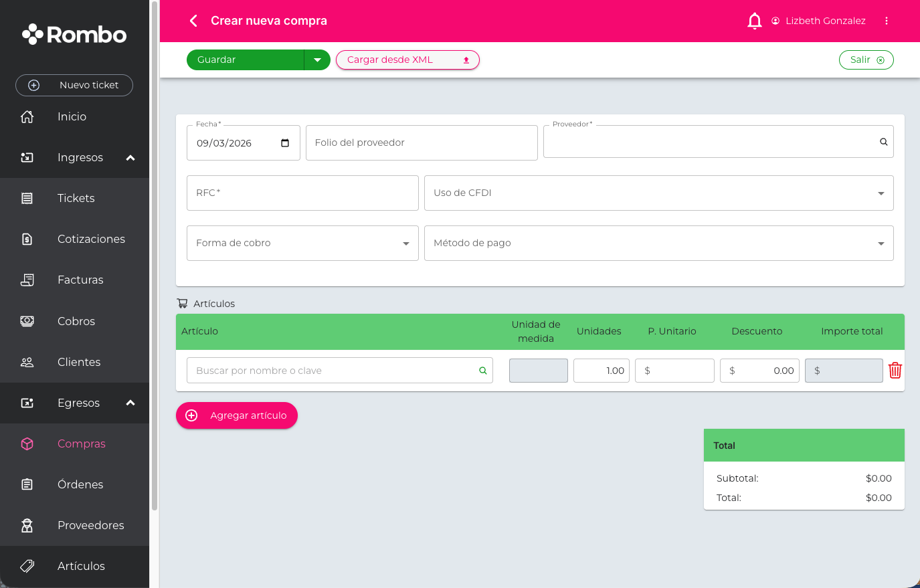The image size is (920, 588).
Task: Collapse the Ingresos menu section
Action: click(130, 158)
